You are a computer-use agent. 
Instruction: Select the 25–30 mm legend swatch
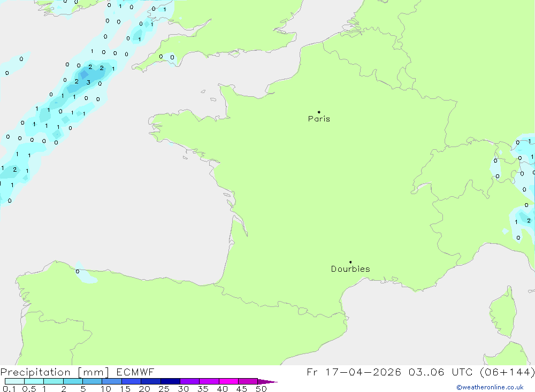170,381
